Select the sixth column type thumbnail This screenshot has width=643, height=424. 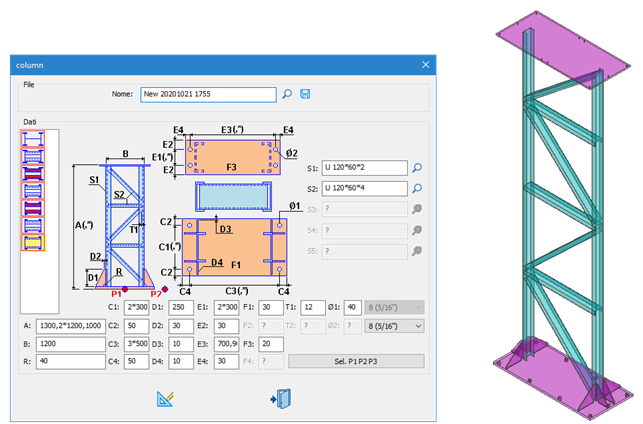click(33, 226)
